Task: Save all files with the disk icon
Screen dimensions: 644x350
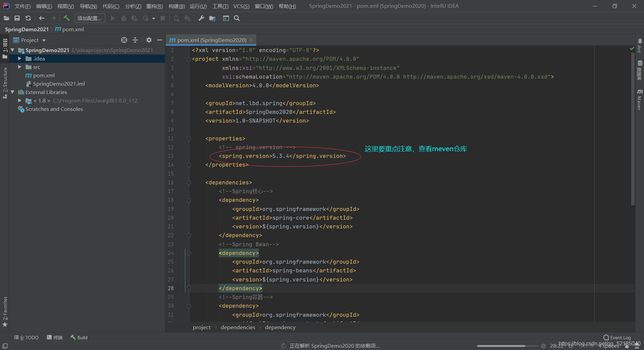Action: pos(17,18)
